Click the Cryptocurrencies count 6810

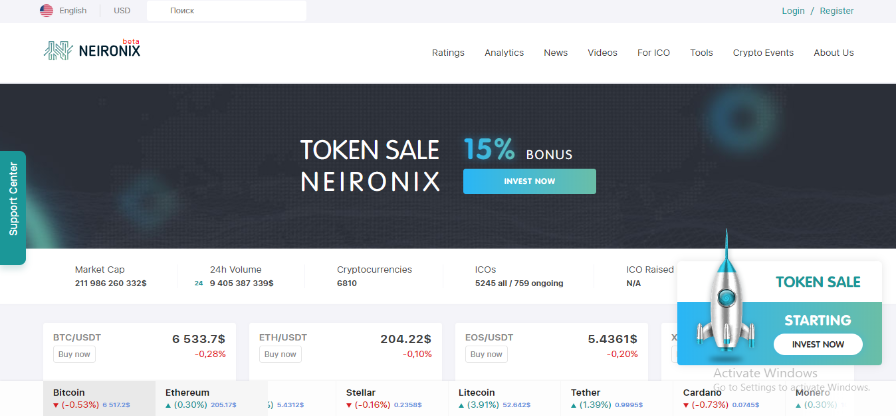(346, 283)
